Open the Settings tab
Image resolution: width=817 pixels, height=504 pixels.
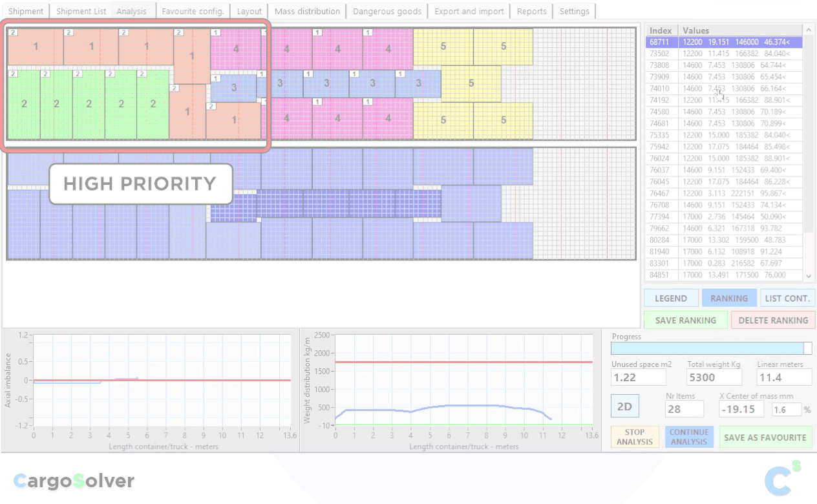(x=574, y=11)
